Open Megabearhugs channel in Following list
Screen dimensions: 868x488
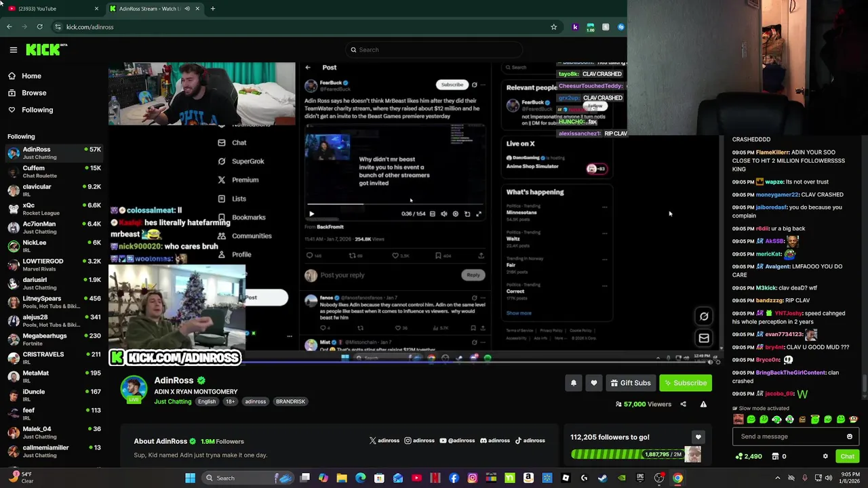click(x=54, y=339)
